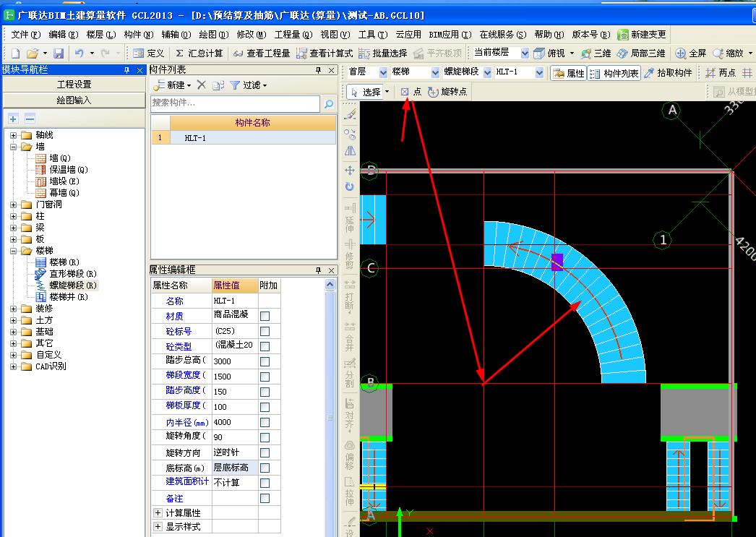Tick the 附加 checkbox for 内半径 row
The image size is (756, 537).
pos(265,422)
